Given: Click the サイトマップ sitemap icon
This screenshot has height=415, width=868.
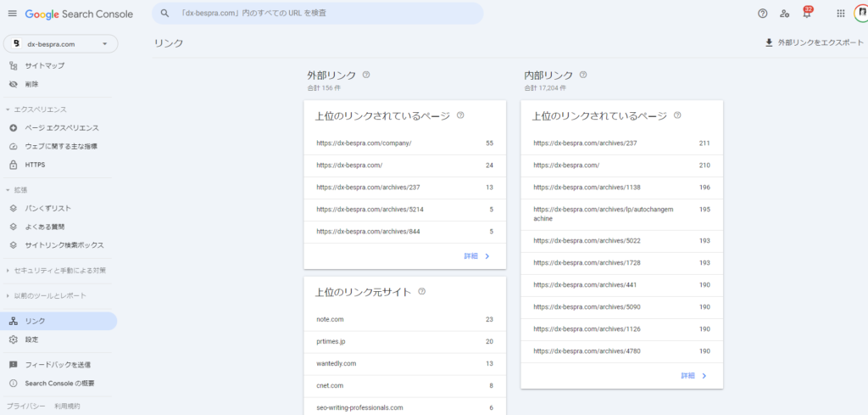Looking at the screenshot, I should [x=14, y=66].
